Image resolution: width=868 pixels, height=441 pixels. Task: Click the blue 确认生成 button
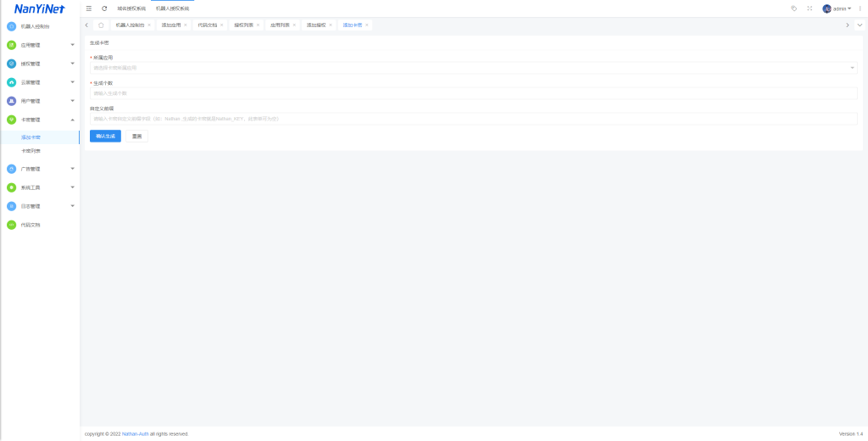click(105, 136)
